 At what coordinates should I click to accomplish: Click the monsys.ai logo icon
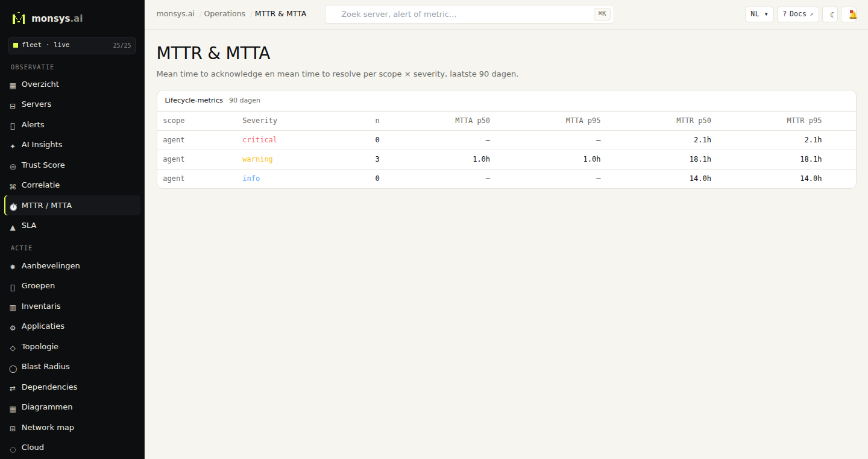coord(19,19)
